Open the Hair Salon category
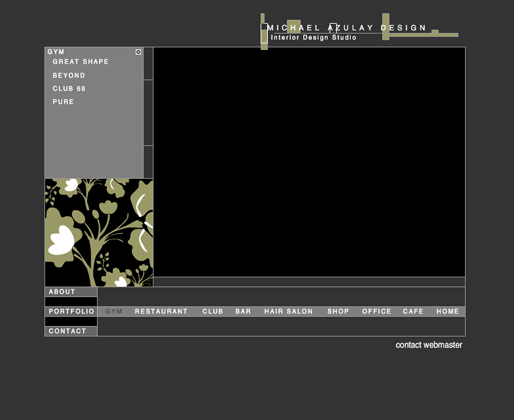The width and height of the screenshot is (514, 420). pyautogui.click(x=289, y=311)
